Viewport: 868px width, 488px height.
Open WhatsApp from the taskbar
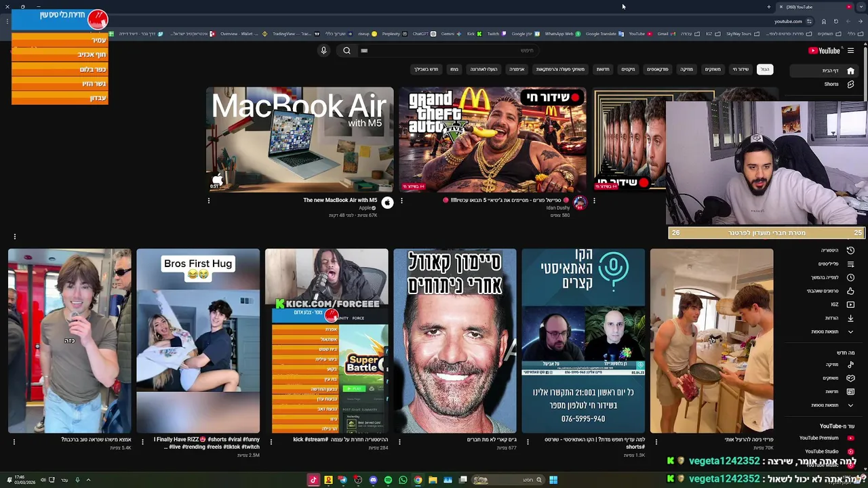(403, 480)
